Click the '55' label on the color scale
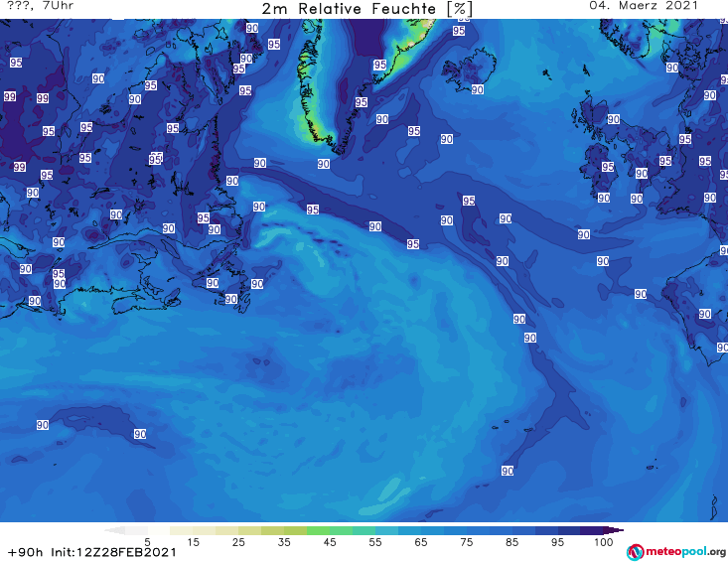Image resolution: width=728 pixels, height=562 pixels. tap(375, 542)
